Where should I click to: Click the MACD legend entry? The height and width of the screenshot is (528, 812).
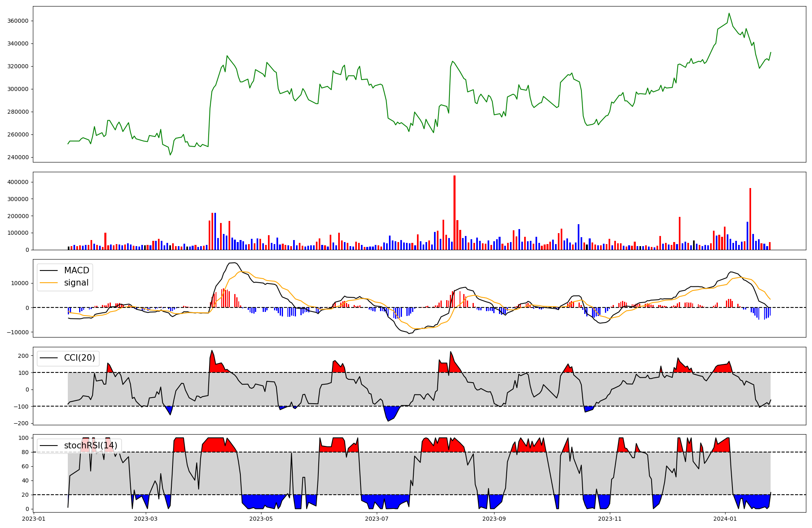[76, 270]
